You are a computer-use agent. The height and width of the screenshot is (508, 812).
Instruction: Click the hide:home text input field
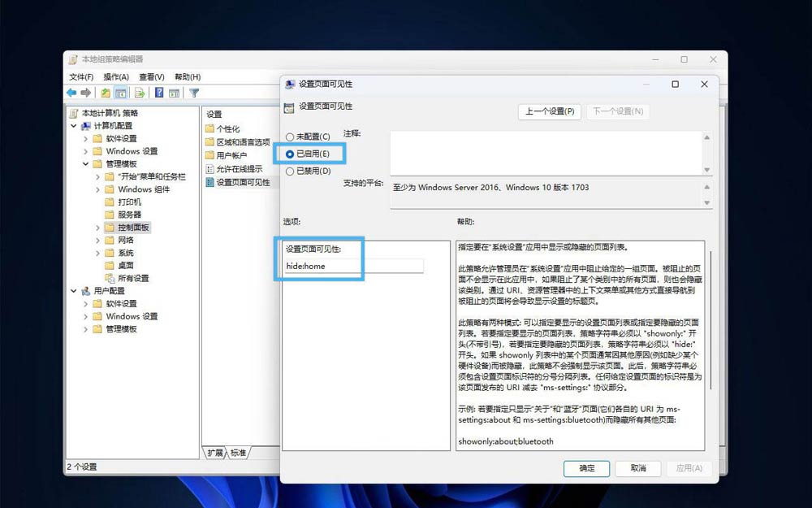point(353,266)
